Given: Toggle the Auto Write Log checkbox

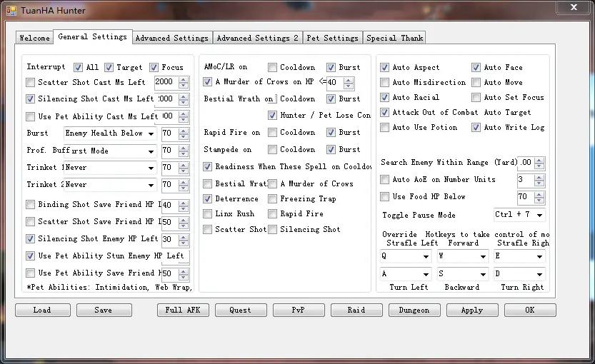Looking at the screenshot, I should [476, 128].
